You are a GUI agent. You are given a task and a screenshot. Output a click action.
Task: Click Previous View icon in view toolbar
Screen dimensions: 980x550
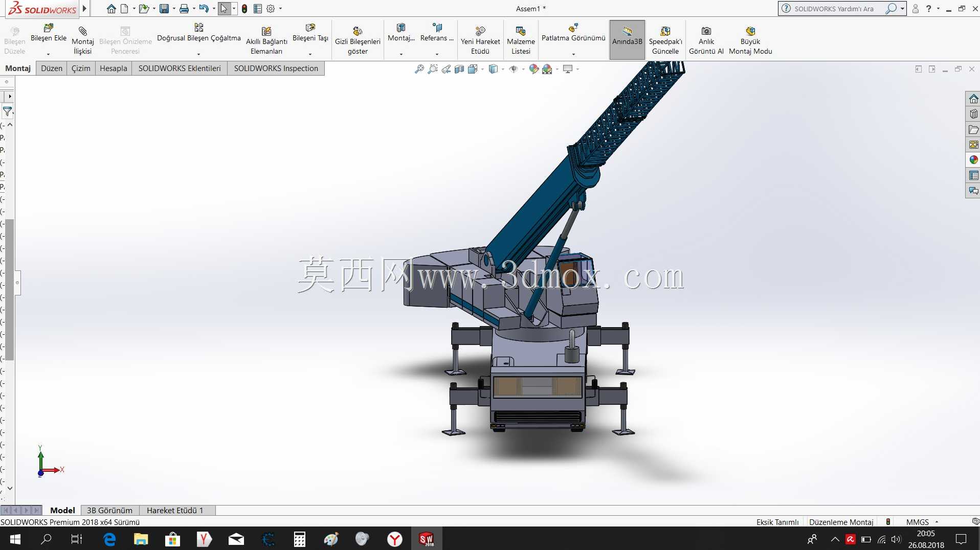coord(446,69)
